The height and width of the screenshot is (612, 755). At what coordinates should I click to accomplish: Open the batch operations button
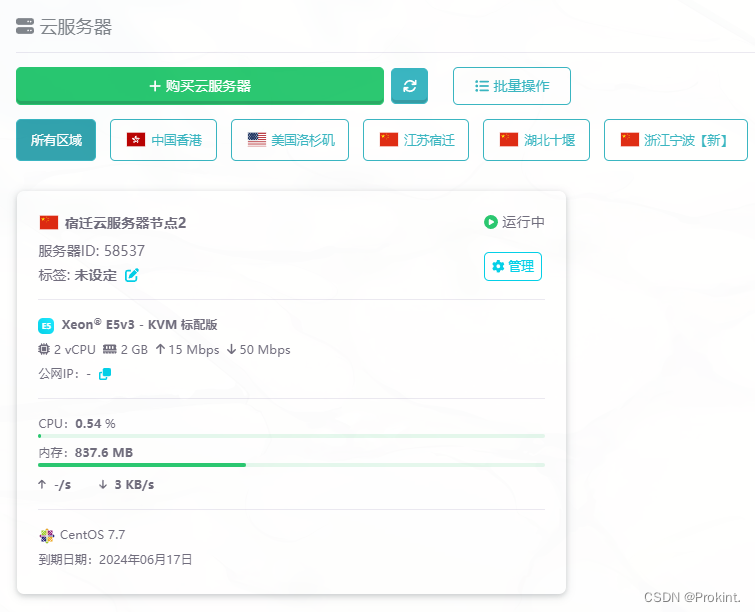pos(512,86)
